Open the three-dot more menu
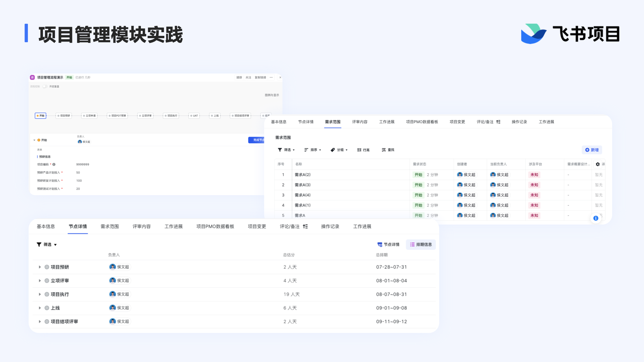This screenshot has width=644, height=362. [271, 77]
